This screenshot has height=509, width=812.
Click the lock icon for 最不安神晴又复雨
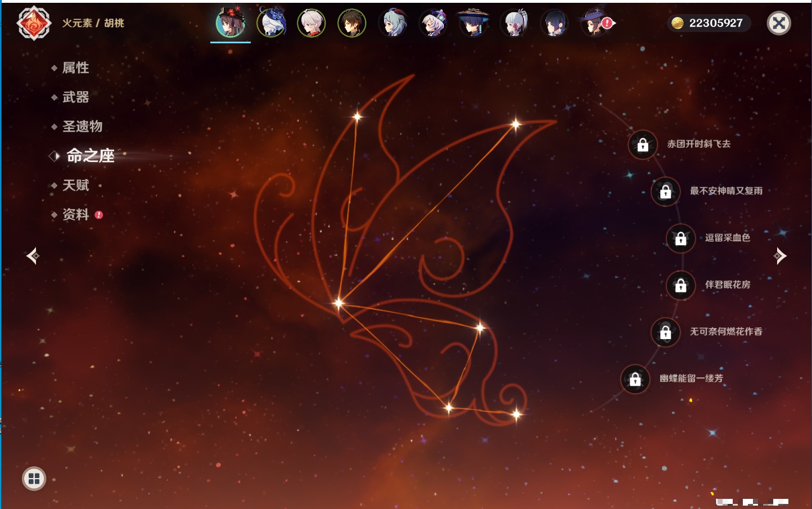click(x=666, y=192)
